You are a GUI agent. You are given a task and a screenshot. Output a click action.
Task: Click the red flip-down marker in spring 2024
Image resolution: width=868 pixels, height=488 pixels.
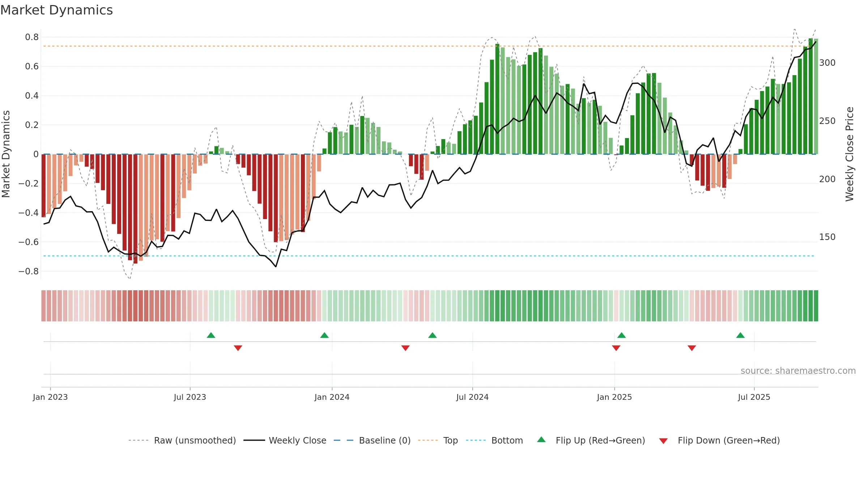[405, 348]
